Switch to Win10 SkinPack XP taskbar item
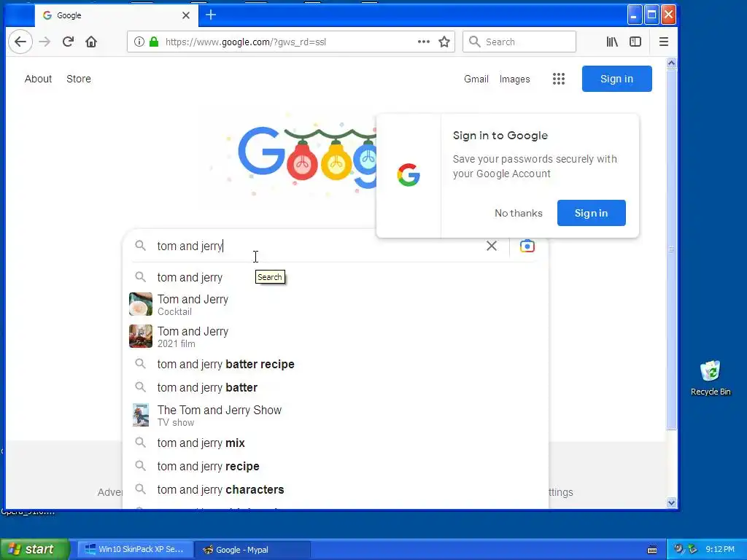 pos(135,550)
